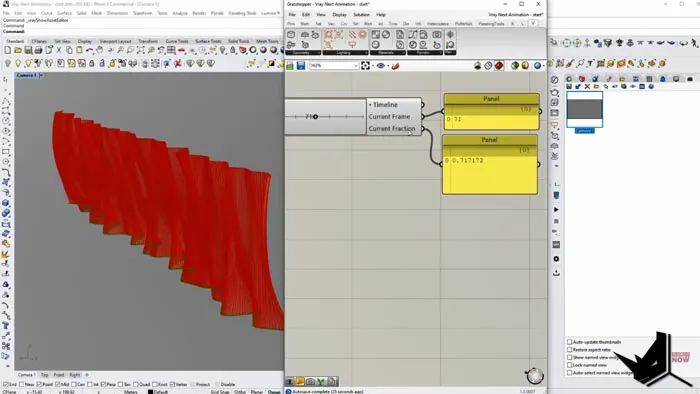Open Grasshopper Solution menu
Screen dimensions: 700x394
pyautogui.click(x=362, y=15)
